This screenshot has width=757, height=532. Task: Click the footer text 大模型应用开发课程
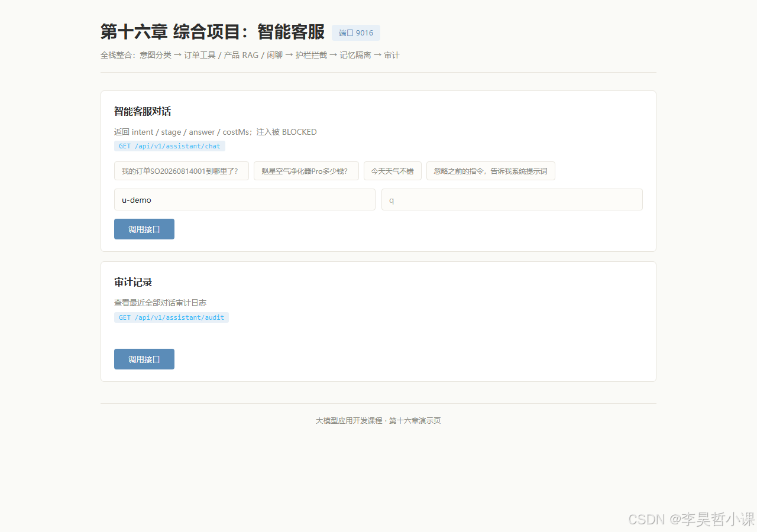click(x=349, y=421)
